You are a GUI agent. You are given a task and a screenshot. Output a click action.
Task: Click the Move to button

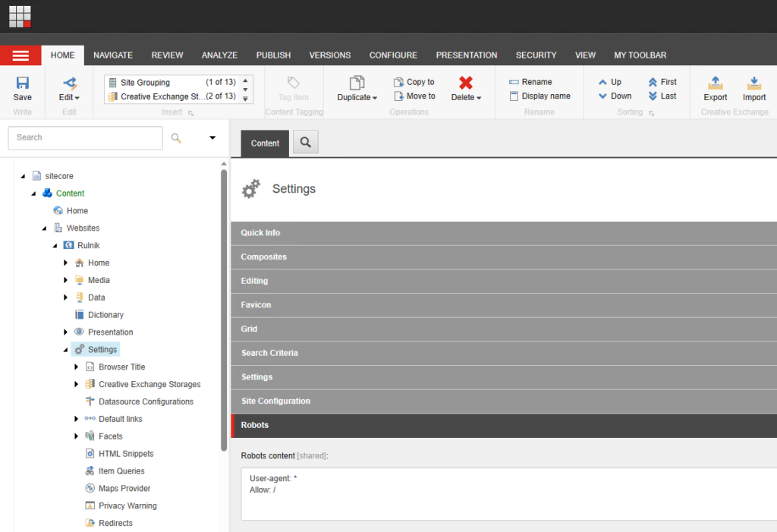414,96
